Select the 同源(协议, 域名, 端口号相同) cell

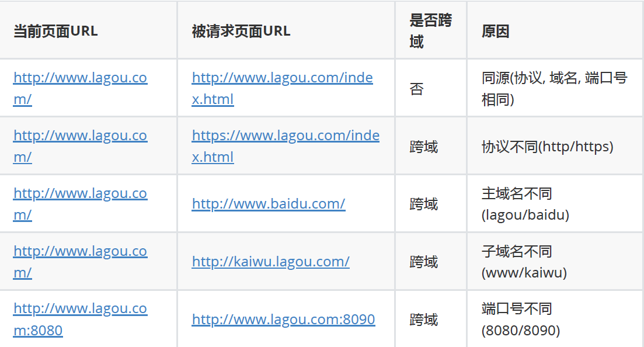point(555,88)
